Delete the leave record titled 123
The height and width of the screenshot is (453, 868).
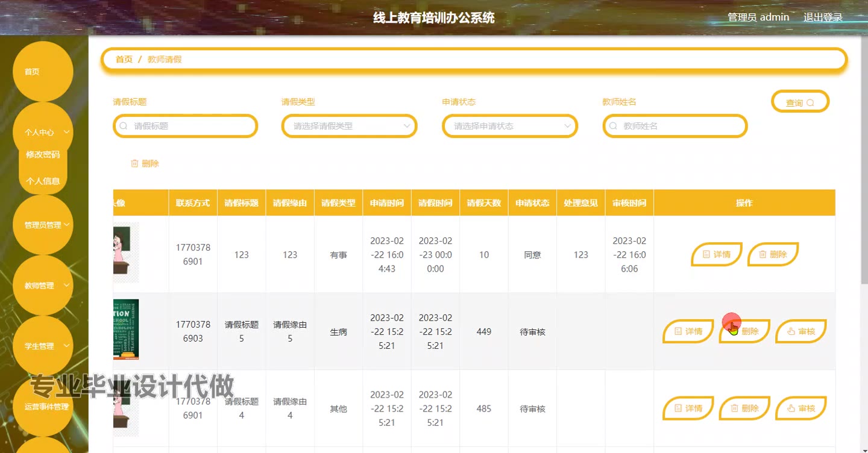click(x=773, y=254)
